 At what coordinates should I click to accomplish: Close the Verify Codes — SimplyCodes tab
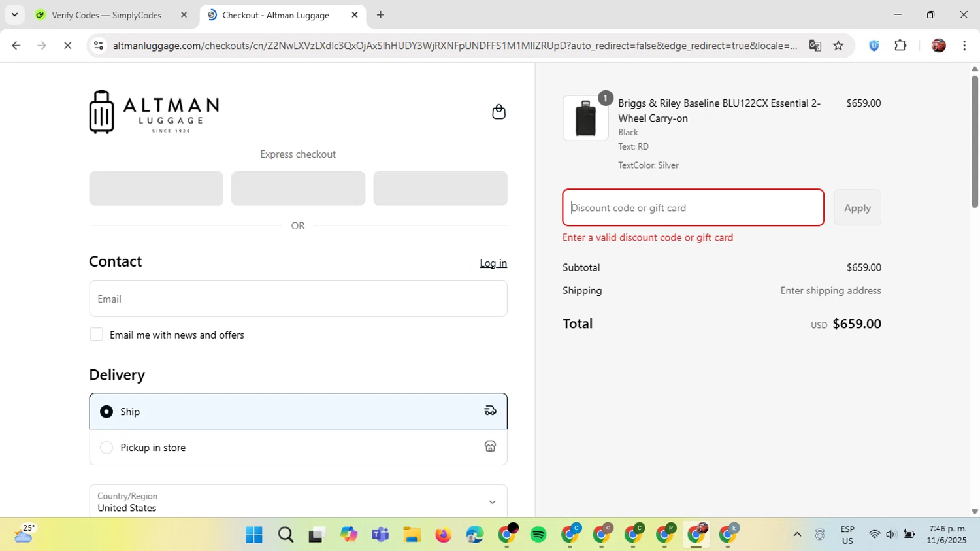184,15
